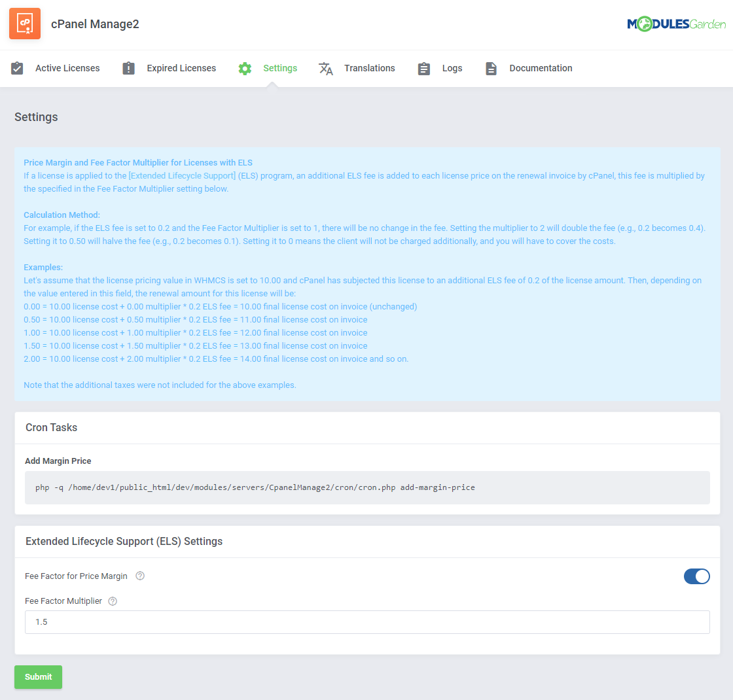Open the Active Licenses tab
733x700 pixels.
[x=67, y=68]
